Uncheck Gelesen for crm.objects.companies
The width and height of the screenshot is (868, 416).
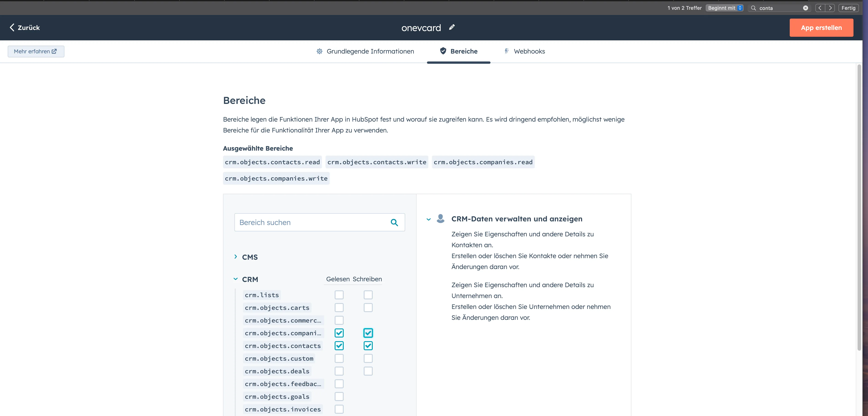click(x=339, y=333)
